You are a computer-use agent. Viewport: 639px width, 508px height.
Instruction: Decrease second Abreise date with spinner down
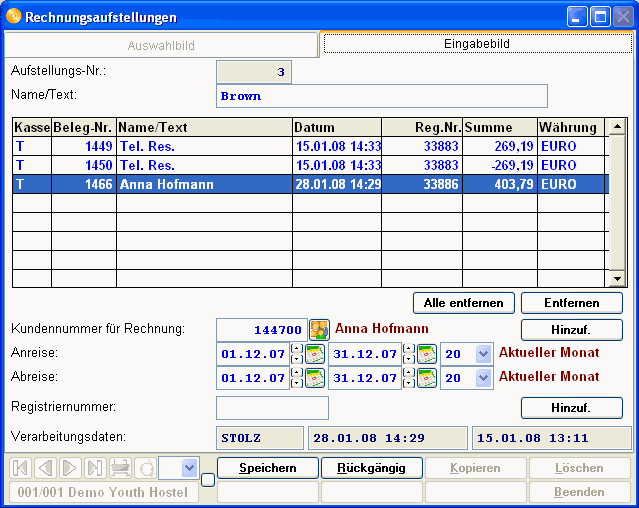coord(409,383)
